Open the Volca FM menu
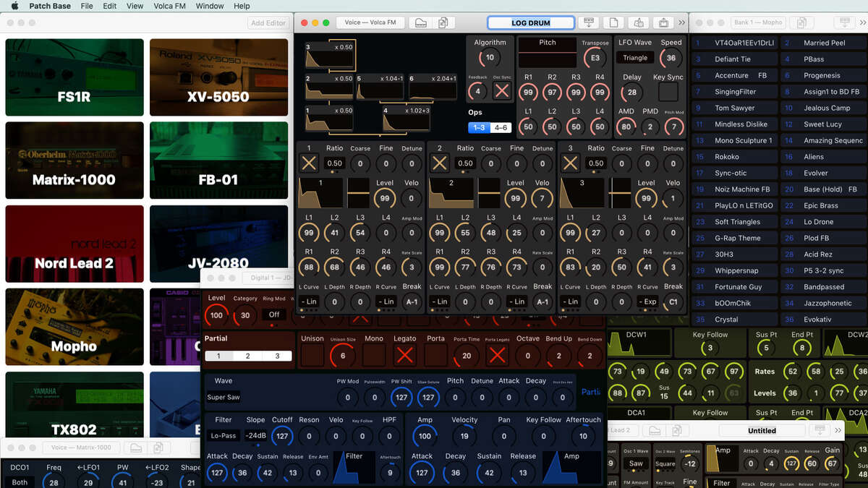Screen dimensions: 868x488 (169, 6)
